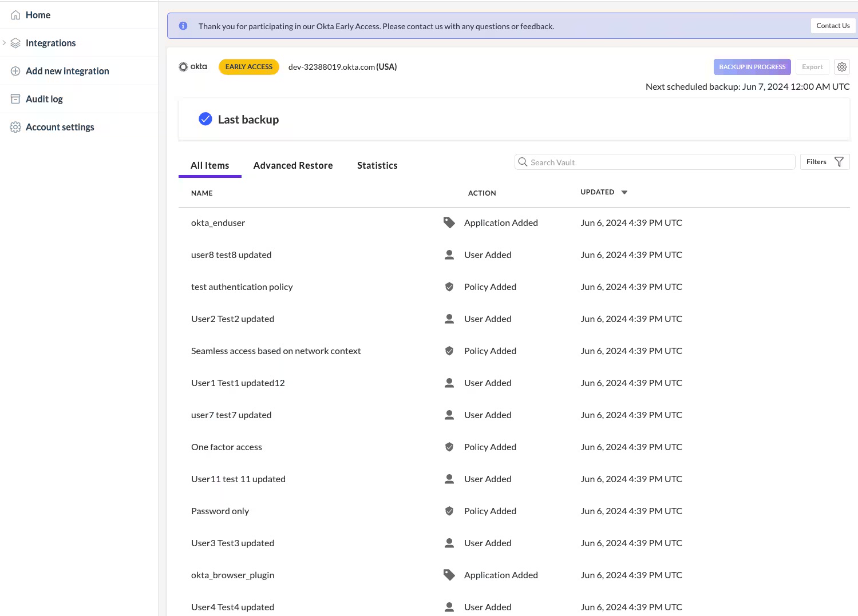The height and width of the screenshot is (616, 858).
Task: Click the Export button
Action: click(812, 67)
